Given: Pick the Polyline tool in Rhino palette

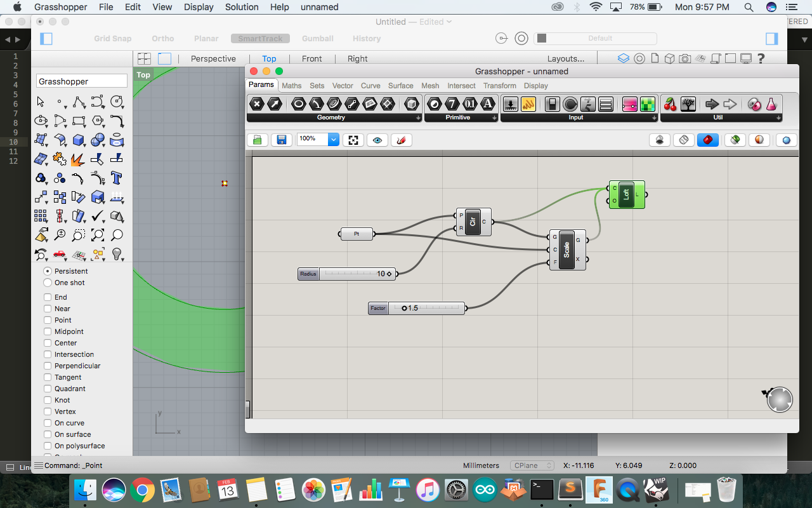Looking at the screenshot, I should [x=79, y=102].
